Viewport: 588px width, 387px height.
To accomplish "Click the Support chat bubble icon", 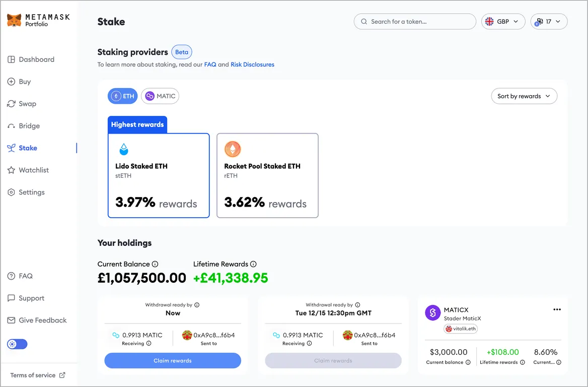I will 11,298.
